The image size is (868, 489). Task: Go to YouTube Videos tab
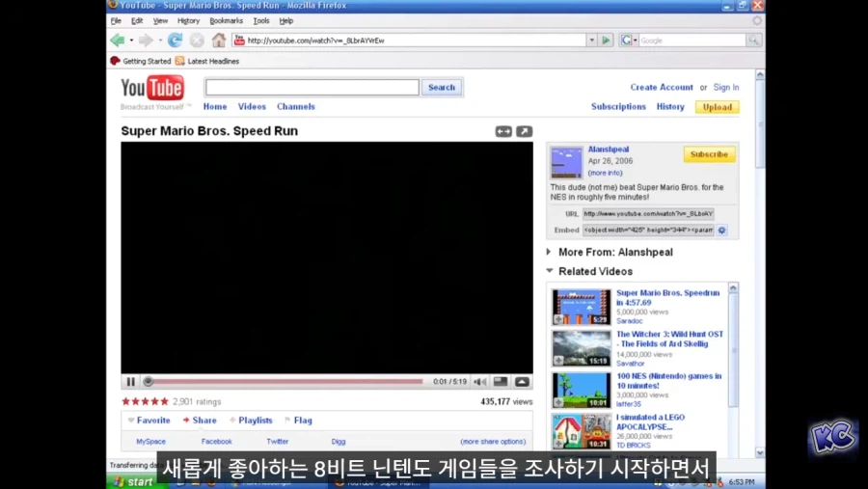pos(252,107)
